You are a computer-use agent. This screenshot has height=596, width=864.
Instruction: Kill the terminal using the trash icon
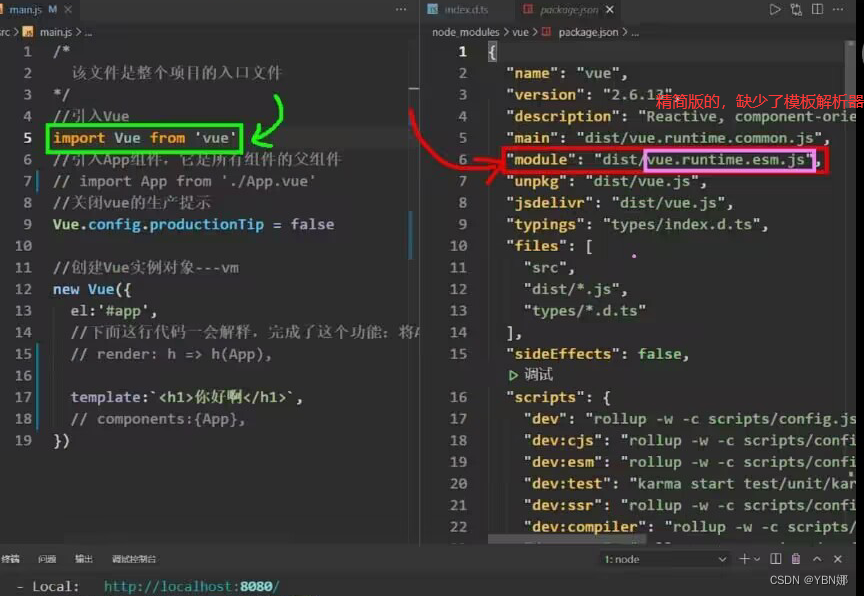[x=796, y=559]
